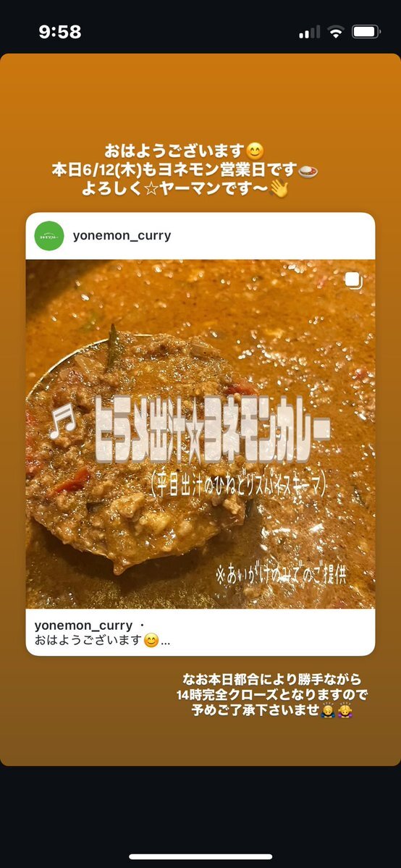Viewport: 401px width, 868px height.
Task: Open the embedded curry post image
Action: point(200,434)
